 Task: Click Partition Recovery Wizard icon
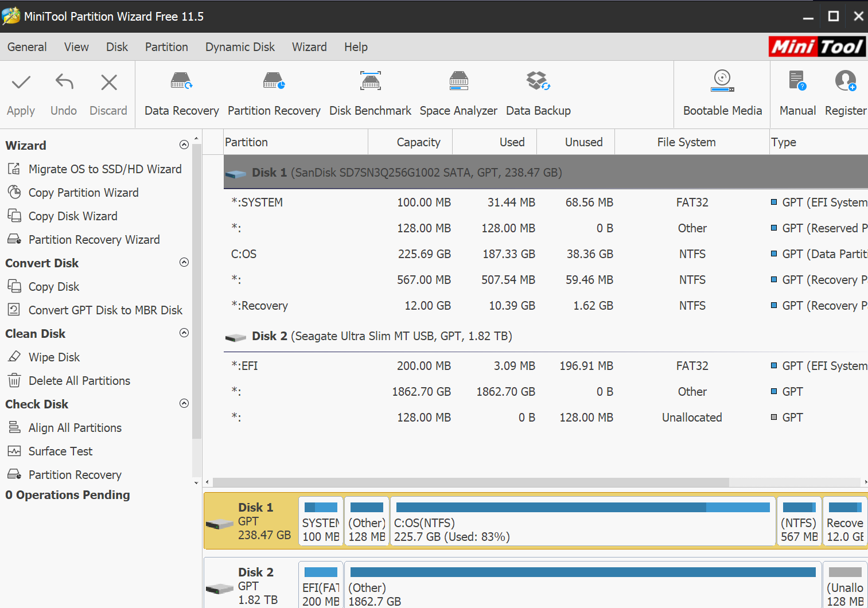[x=14, y=239]
